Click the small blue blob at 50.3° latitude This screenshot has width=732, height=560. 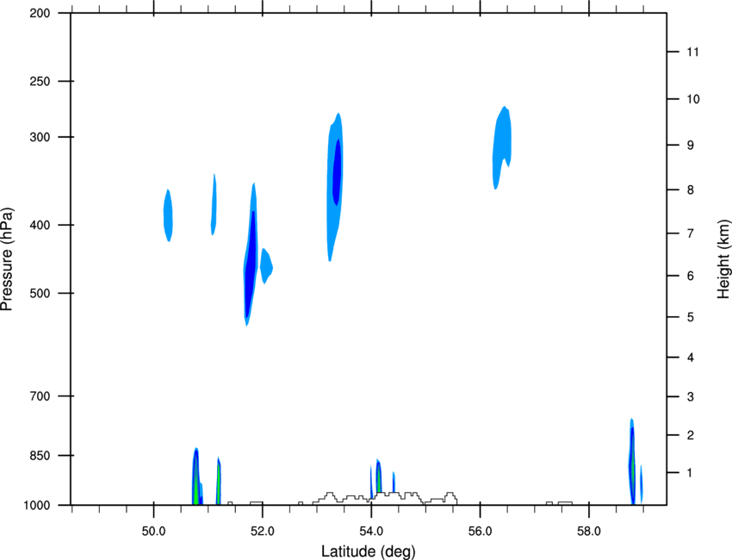coord(168,215)
